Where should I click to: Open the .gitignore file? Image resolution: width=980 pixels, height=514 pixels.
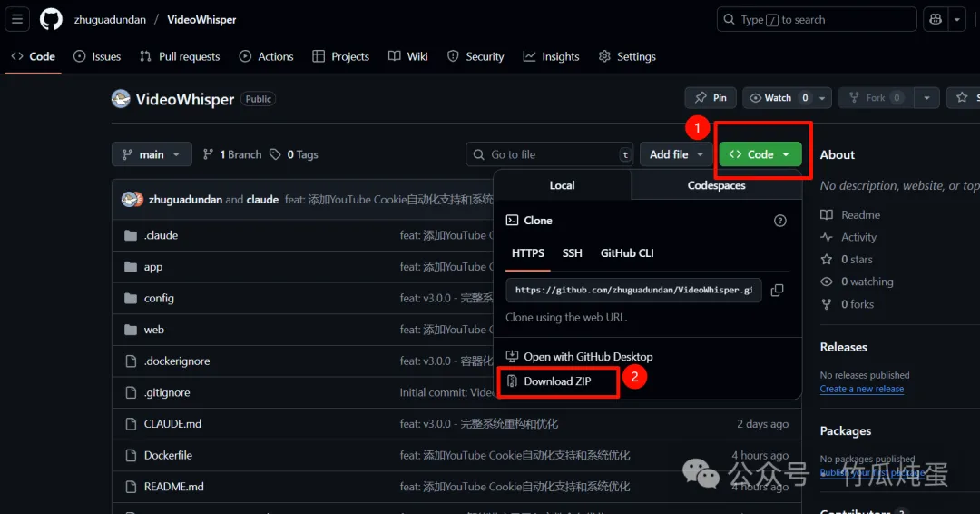pyautogui.click(x=167, y=392)
